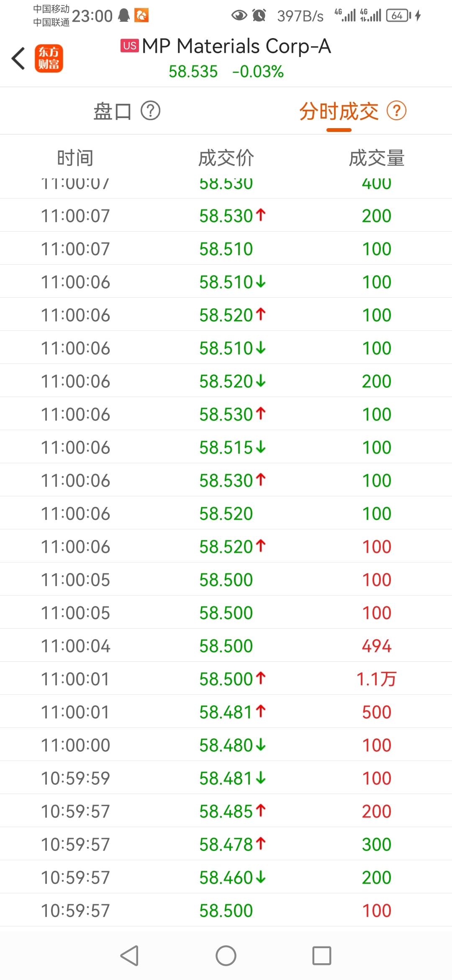This screenshot has height=980, width=452.
Task: Tap the Android back navigation triangle
Action: click(x=130, y=956)
